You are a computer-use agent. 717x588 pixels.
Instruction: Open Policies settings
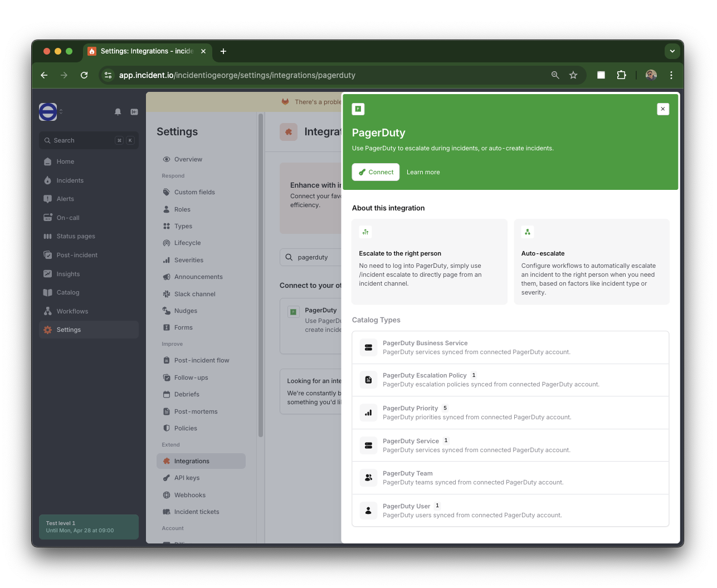pos(201,428)
